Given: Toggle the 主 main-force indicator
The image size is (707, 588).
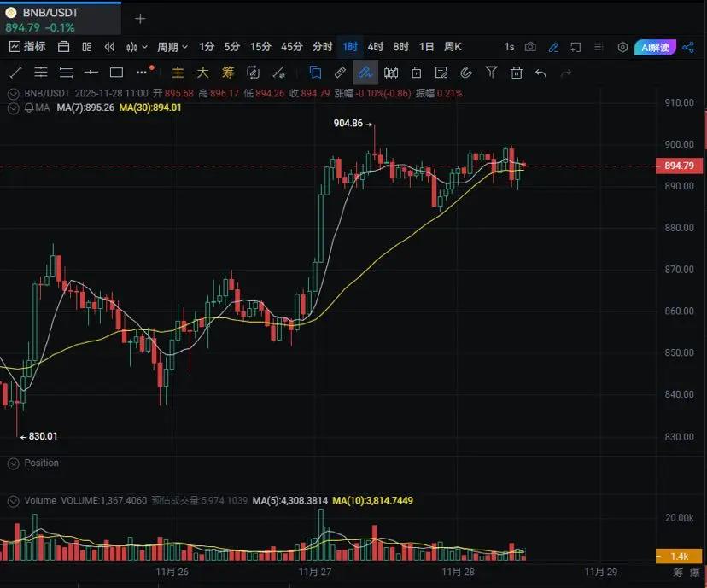Looking at the screenshot, I should pyautogui.click(x=178, y=73).
